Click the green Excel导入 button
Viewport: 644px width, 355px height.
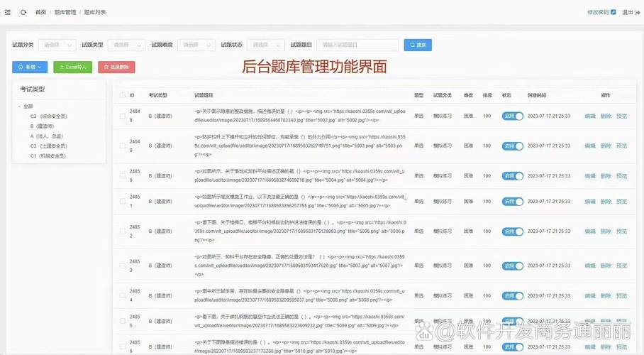pyautogui.click(x=72, y=67)
